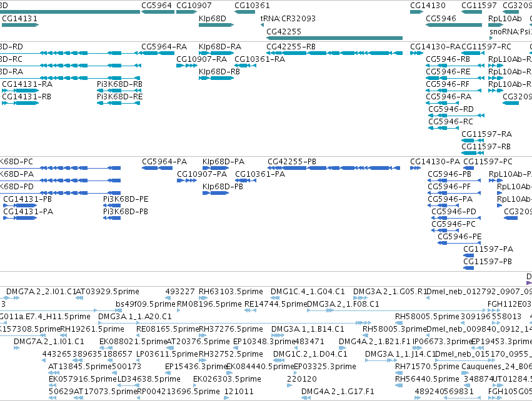Click the CG42255-RB transcript label
This screenshot has width=532, height=401.
click(291, 47)
